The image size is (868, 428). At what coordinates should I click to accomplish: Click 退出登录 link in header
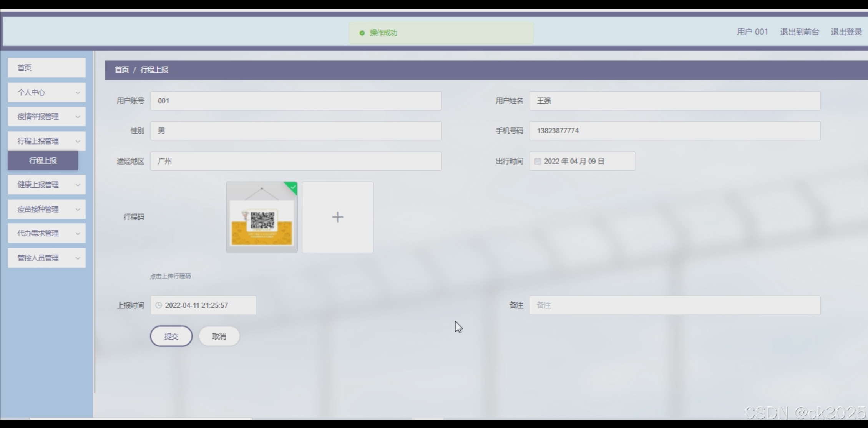846,32
